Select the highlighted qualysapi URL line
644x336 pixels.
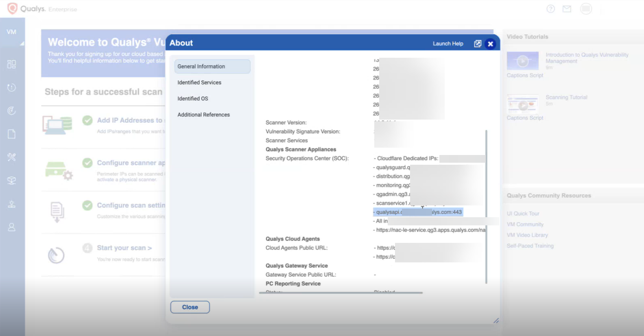[x=418, y=212]
